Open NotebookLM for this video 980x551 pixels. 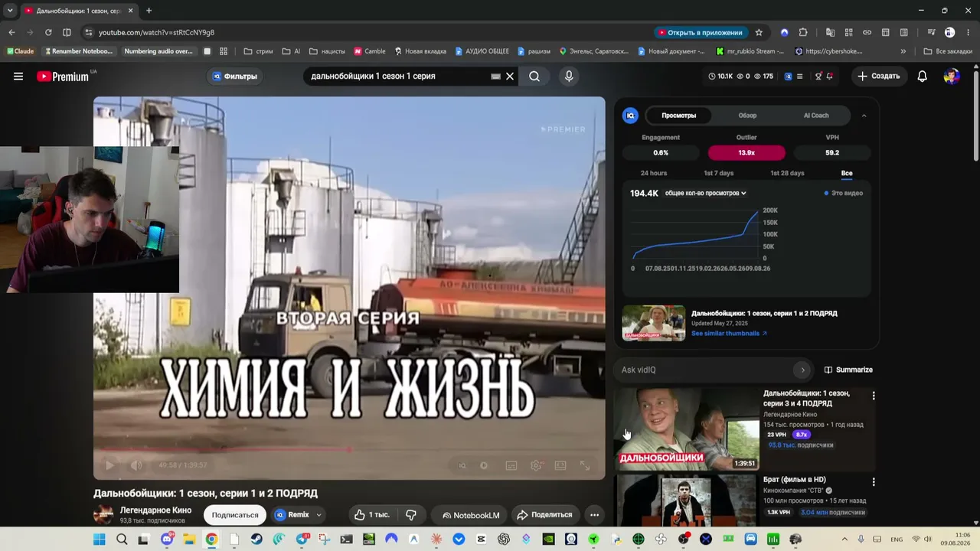470,515
